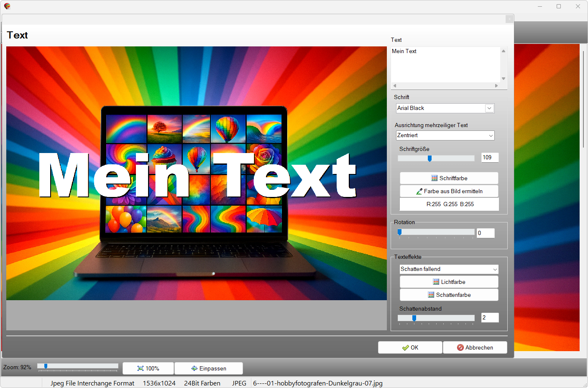Click the eyedropper Farbe aus Bild ermitteln
Image resolution: width=588 pixels, height=388 pixels.
click(x=419, y=191)
